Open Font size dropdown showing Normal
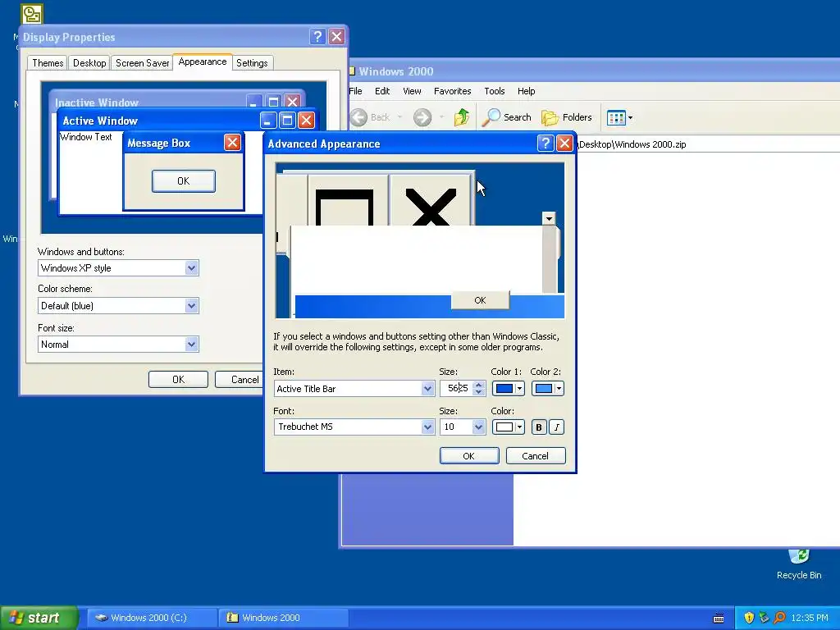This screenshot has height=630, width=840. pos(191,344)
